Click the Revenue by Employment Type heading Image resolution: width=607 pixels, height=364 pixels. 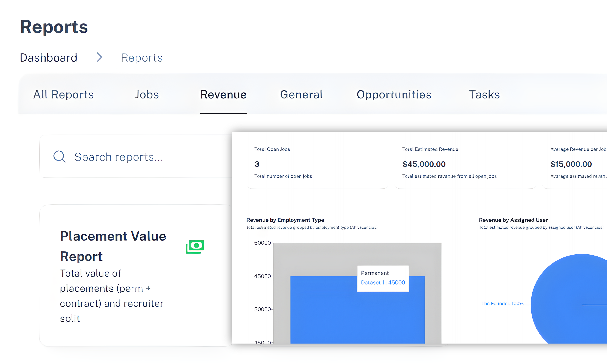285,220
